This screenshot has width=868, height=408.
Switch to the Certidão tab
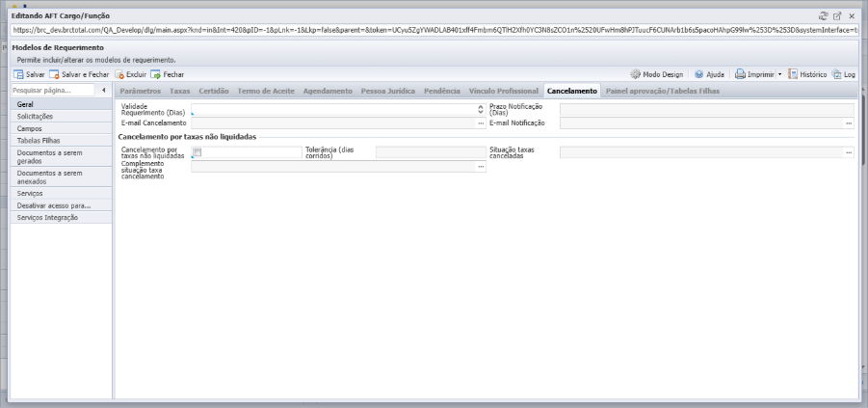(x=214, y=91)
